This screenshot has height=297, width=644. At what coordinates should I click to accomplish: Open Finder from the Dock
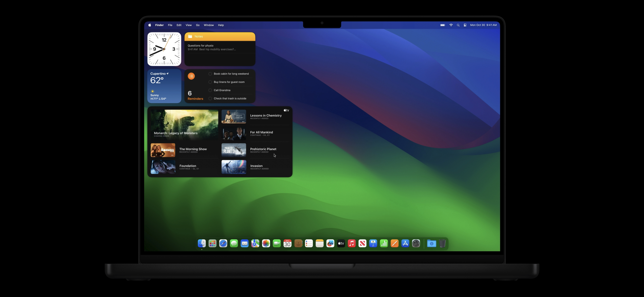(x=202, y=243)
